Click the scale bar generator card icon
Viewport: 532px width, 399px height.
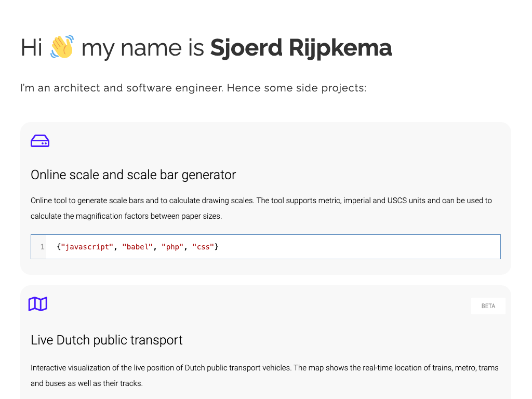point(40,141)
